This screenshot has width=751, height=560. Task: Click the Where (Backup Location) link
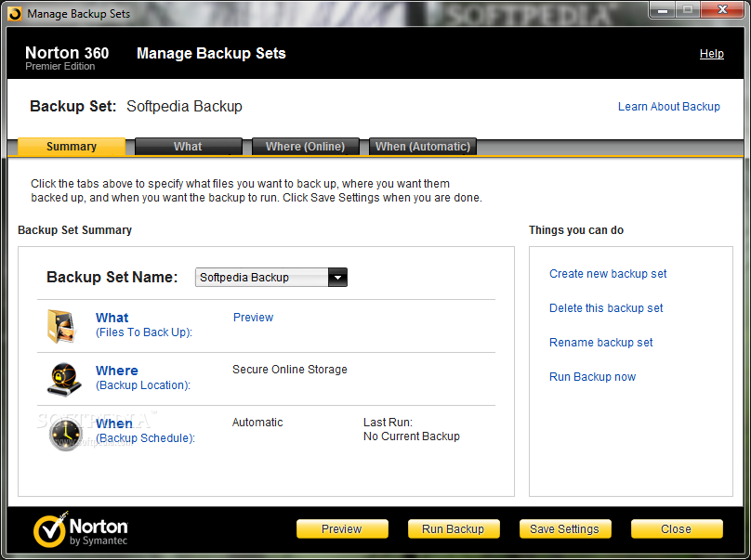(143, 378)
